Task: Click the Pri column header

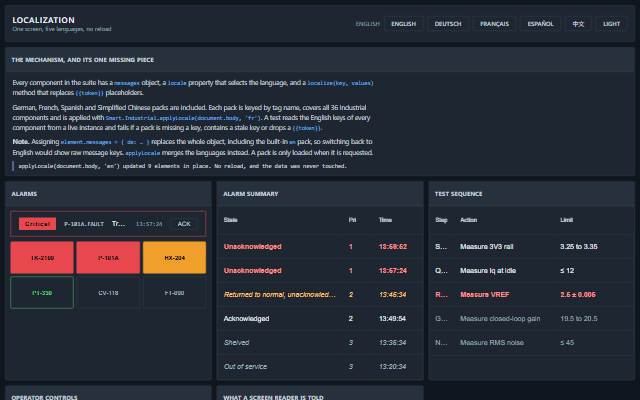Action: coord(352,220)
